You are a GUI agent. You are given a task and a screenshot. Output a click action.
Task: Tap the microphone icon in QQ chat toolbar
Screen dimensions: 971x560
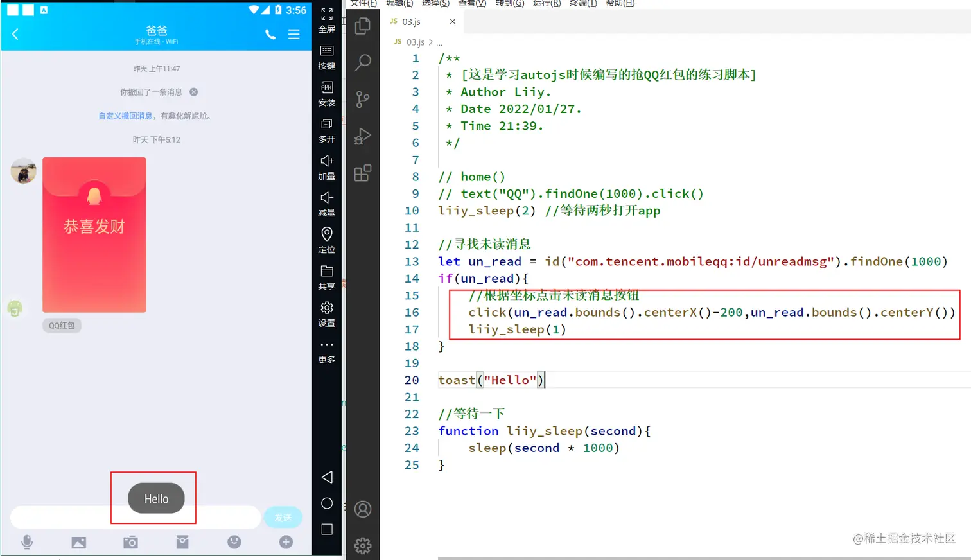[27, 542]
